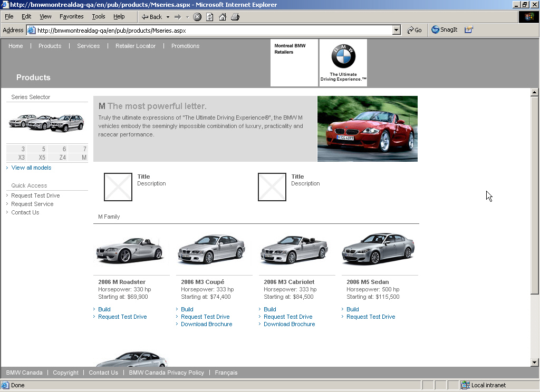Click Request Test Drive in Quick Access
Screen dimensions: 540x392
[x=35, y=195]
